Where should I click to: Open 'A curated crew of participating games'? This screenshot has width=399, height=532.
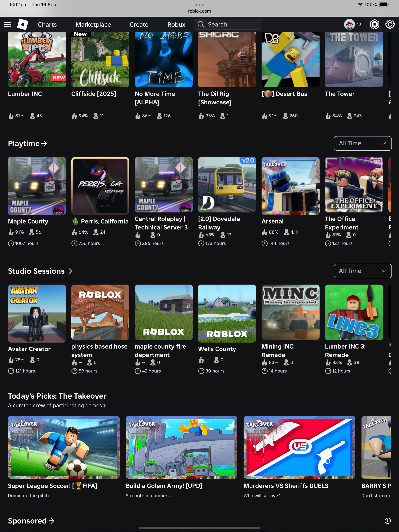(x=57, y=406)
